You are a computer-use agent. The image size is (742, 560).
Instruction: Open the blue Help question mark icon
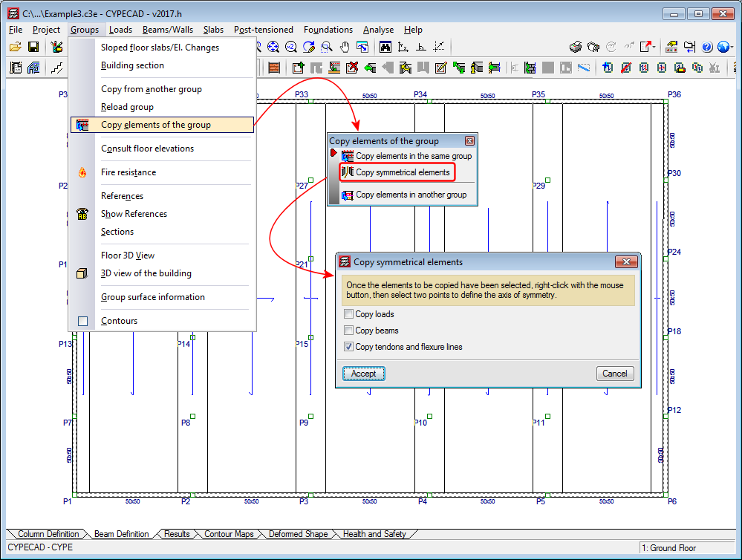[706, 47]
